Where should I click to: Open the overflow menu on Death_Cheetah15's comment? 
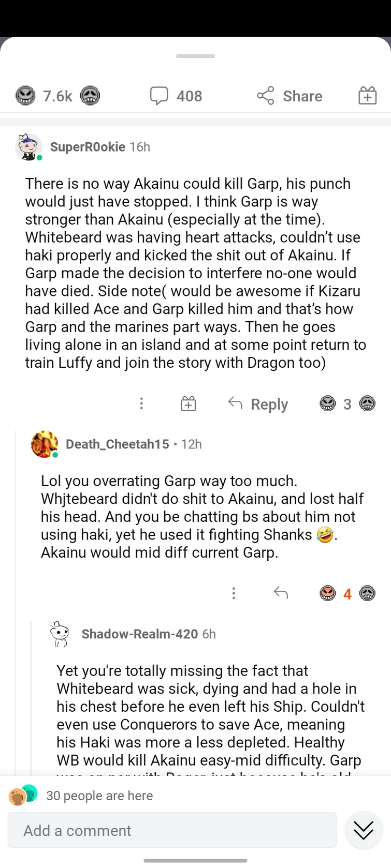coord(234,593)
